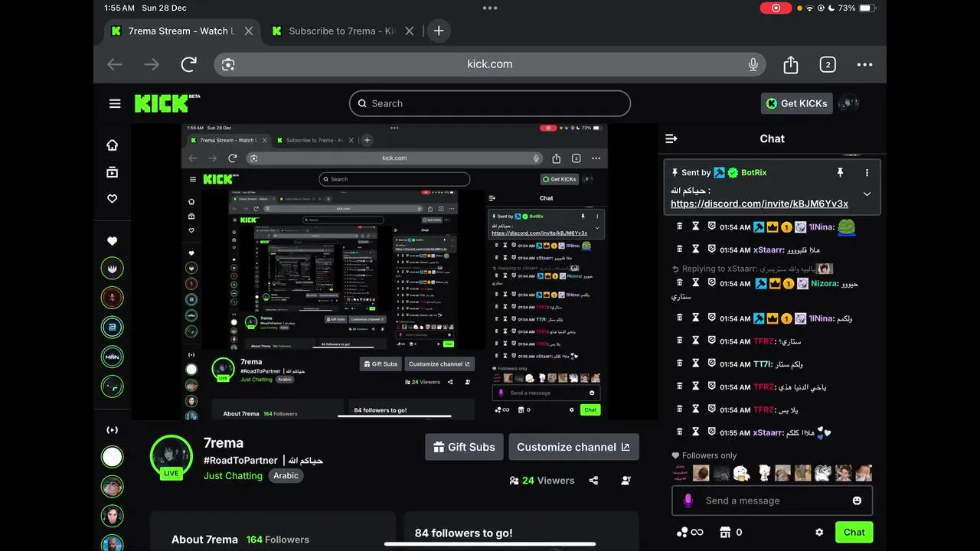Screen dimensions: 980x551
Task: Click Gift Subs
Action: [x=464, y=447]
